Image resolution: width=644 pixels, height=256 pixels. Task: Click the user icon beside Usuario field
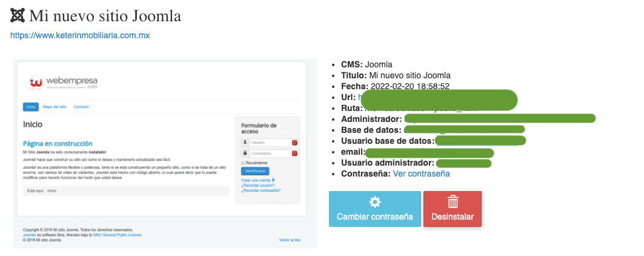click(245, 143)
